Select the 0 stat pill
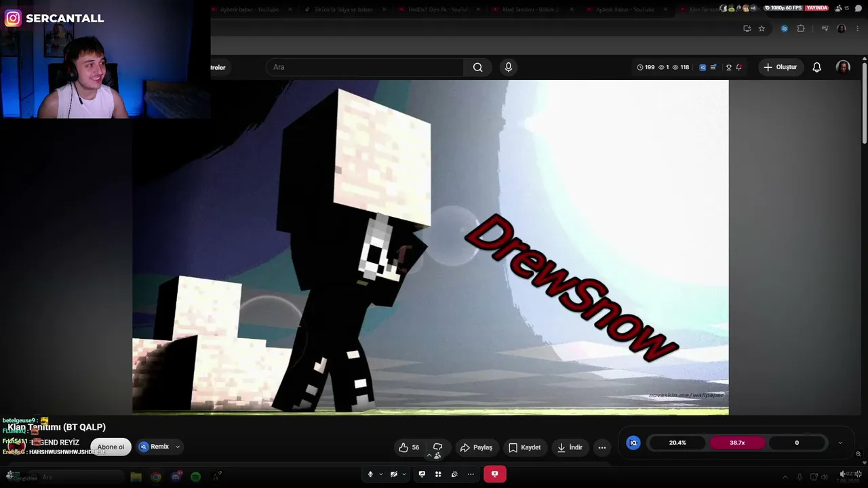The width and height of the screenshot is (868, 488). click(x=797, y=443)
